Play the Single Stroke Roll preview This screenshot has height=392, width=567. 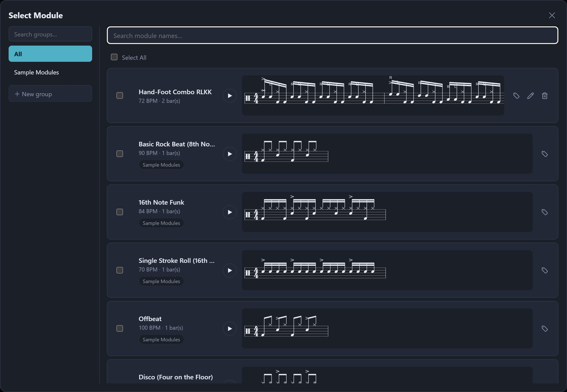(x=230, y=270)
